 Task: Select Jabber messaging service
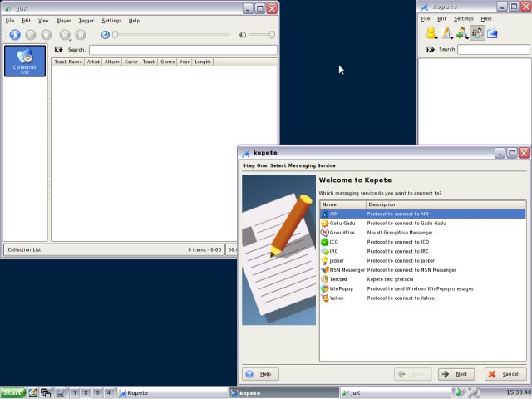(423, 260)
